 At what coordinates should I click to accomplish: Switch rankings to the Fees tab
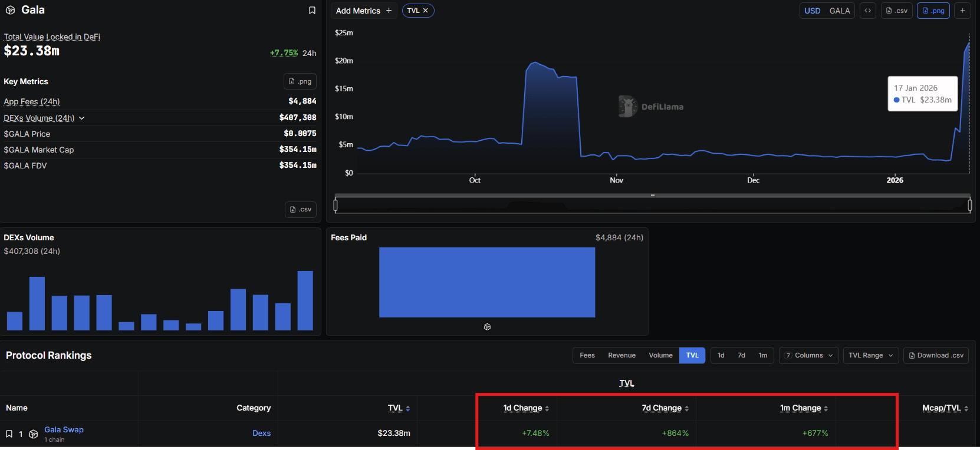pyautogui.click(x=587, y=355)
